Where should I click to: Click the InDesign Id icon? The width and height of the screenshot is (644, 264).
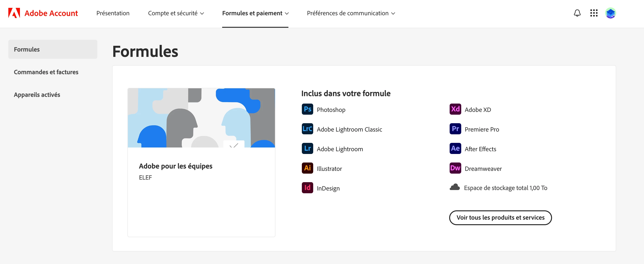307,188
